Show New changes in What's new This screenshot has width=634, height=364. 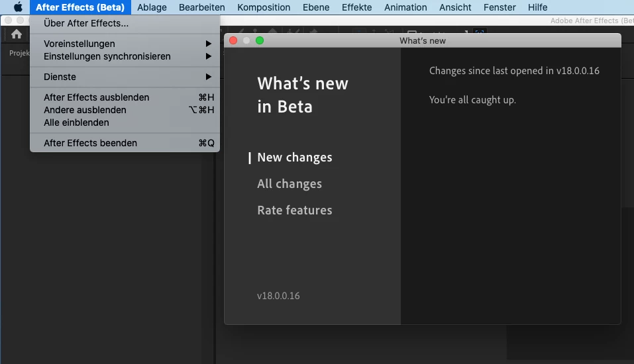point(295,158)
